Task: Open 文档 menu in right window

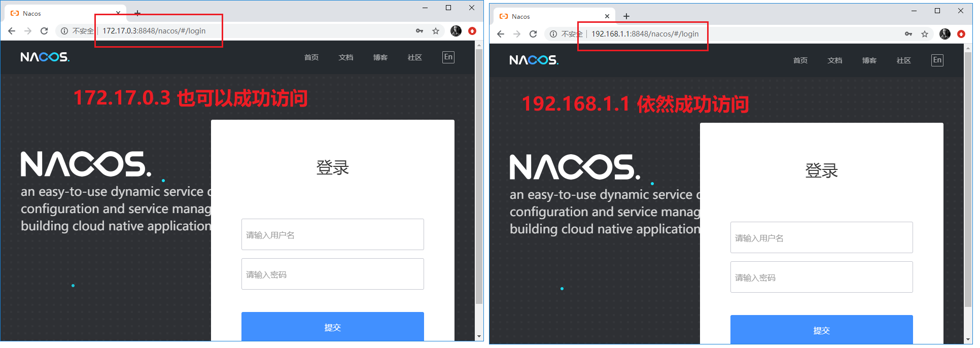Action: (x=835, y=60)
